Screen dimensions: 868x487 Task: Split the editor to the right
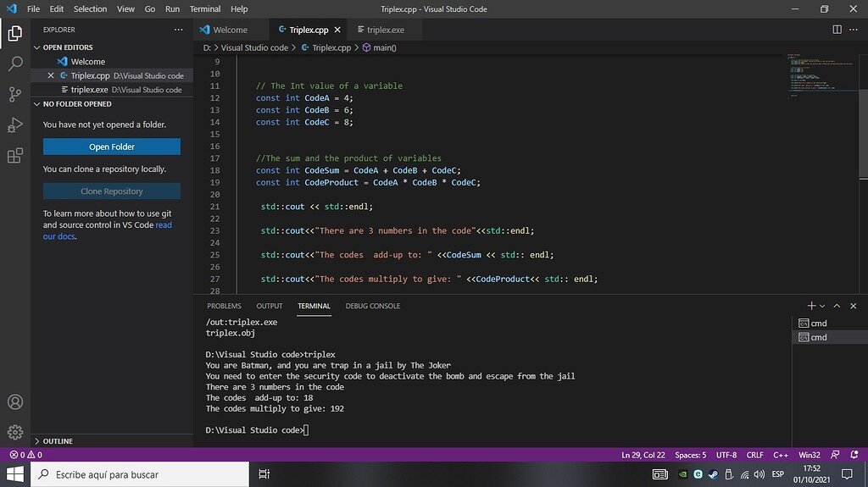(837, 30)
